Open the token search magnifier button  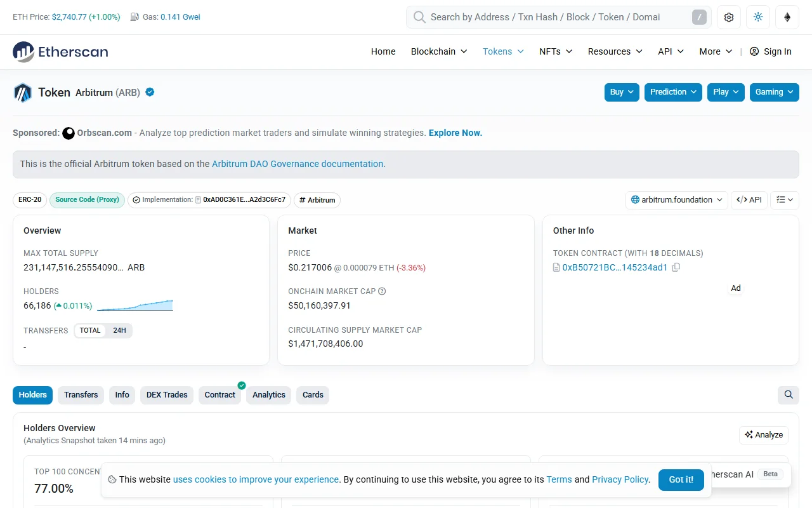[789, 395]
